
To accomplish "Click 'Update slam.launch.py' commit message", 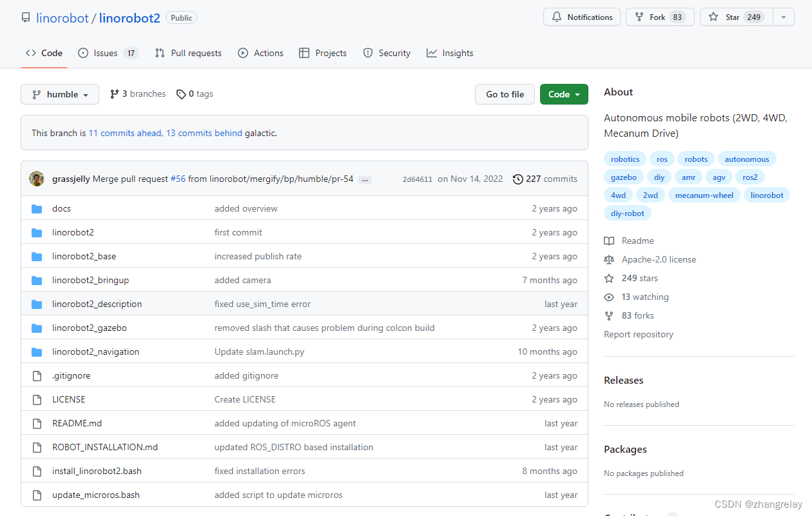I will click(x=260, y=352).
